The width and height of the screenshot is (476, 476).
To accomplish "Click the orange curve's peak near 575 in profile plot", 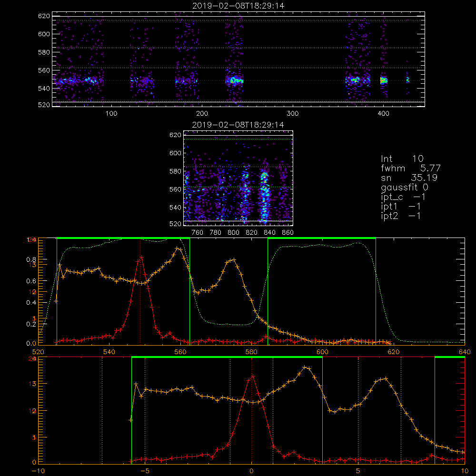I will pos(233,259).
